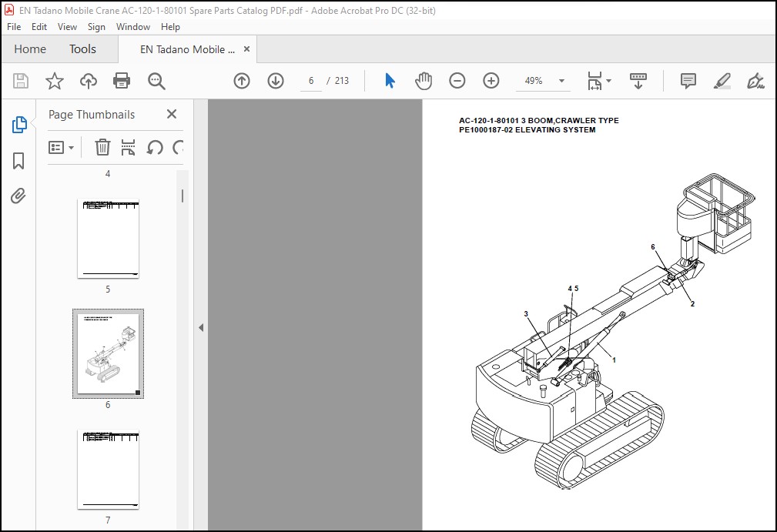Rotate page clockwise in thumbnails panel
This screenshot has width=777, height=532.
pyautogui.click(x=178, y=147)
